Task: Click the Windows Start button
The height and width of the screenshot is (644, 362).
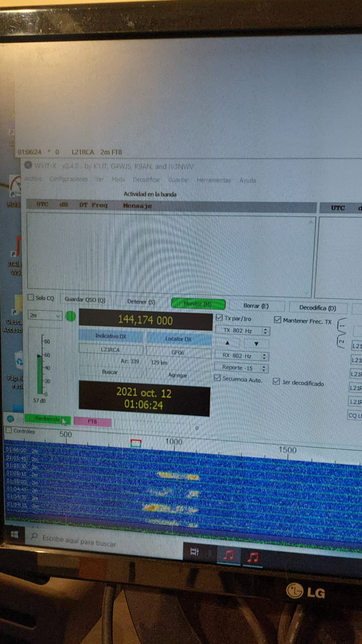Action: (x=14, y=534)
